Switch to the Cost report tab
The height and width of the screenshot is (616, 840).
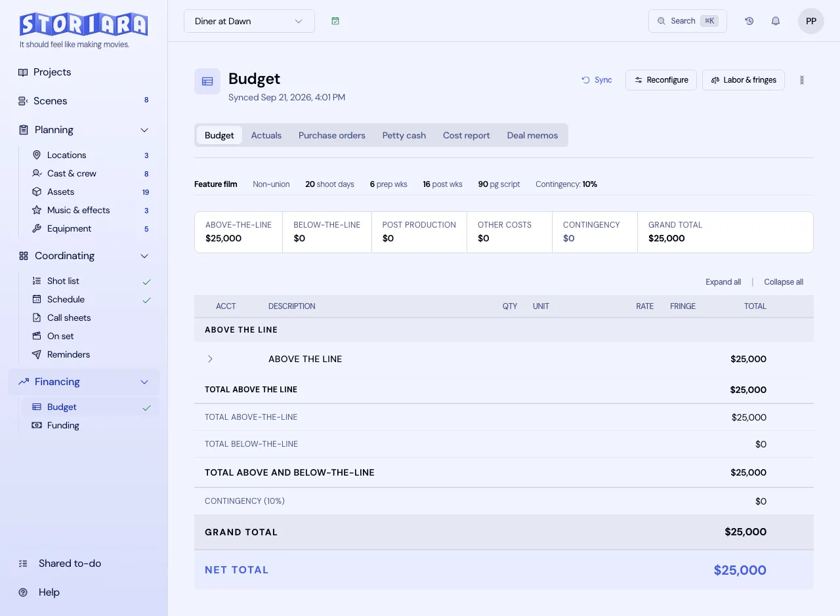point(467,135)
